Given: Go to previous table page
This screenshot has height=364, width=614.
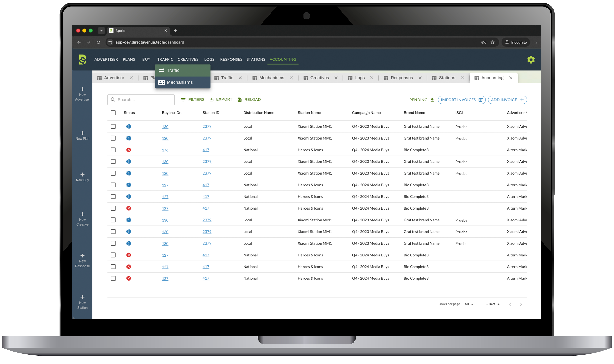Looking at the screenshot, I should [510, 304].
